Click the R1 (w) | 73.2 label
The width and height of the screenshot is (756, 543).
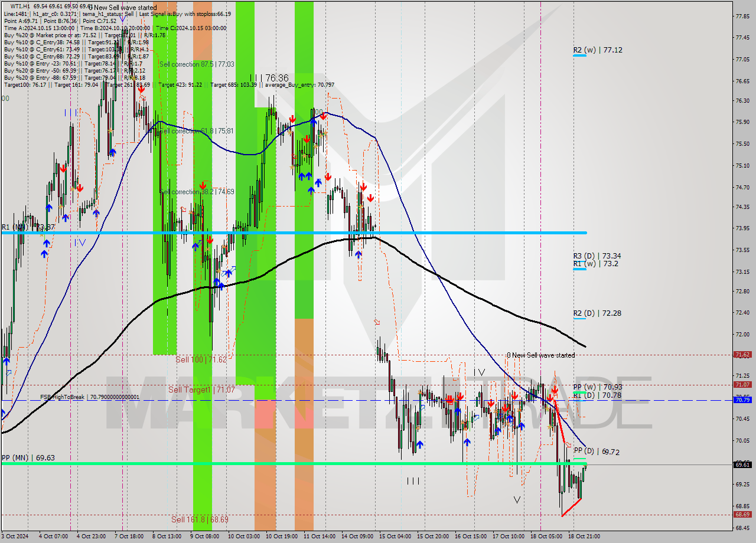(595, 263)
